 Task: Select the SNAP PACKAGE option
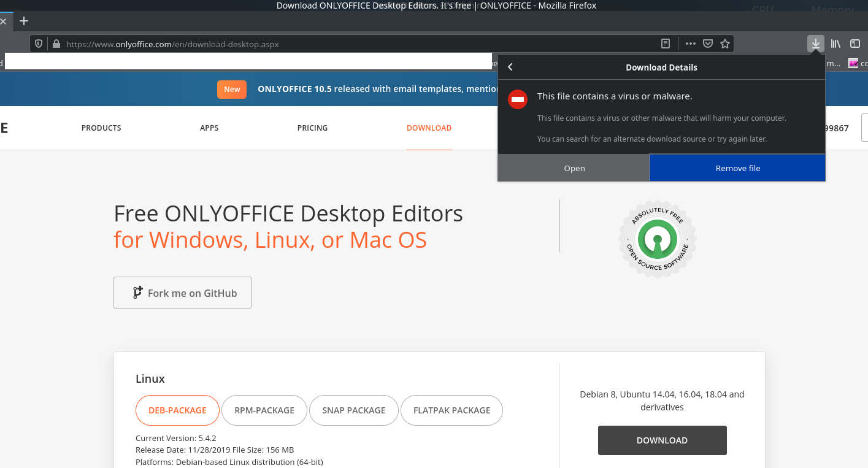pyautogui.click(x=353, y=410)
